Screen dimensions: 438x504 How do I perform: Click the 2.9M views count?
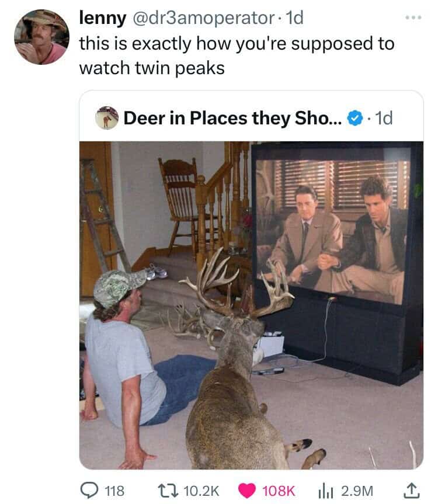[x=357, y=491]
